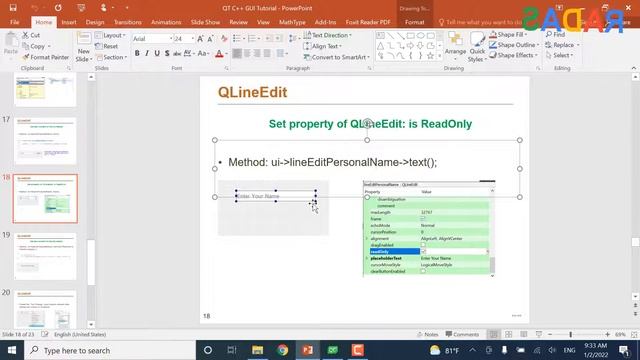Open the Font dialog launcher
Screen dimensions: 640x360
(x=227, y=69)
